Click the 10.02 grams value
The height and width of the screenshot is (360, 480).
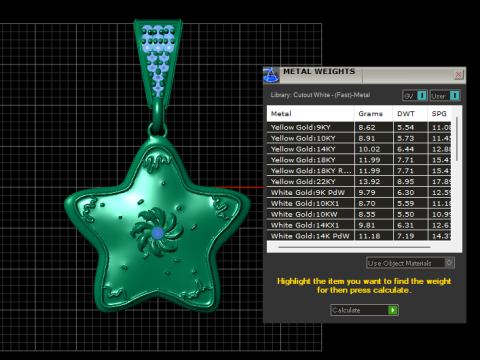[x=369, y=149]
